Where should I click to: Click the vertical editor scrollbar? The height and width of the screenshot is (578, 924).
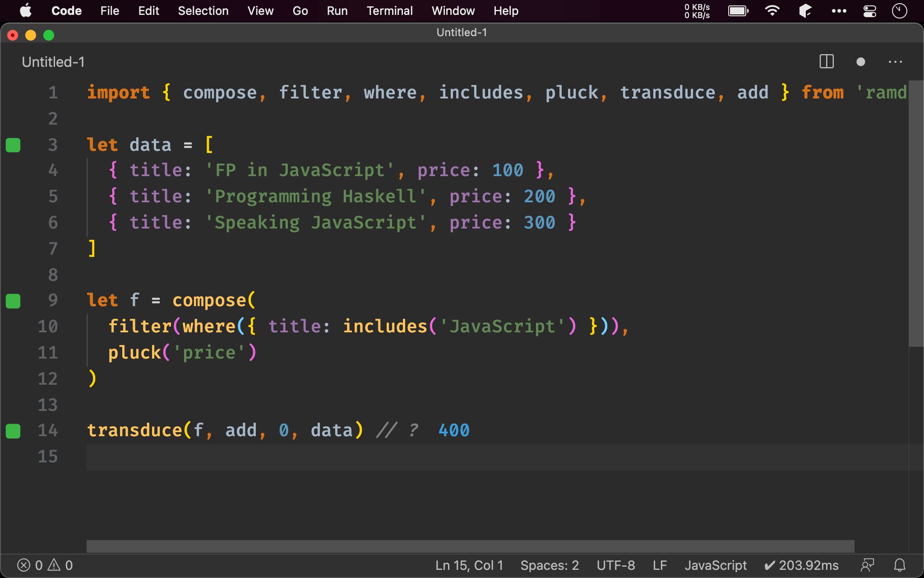coord(915,214)
